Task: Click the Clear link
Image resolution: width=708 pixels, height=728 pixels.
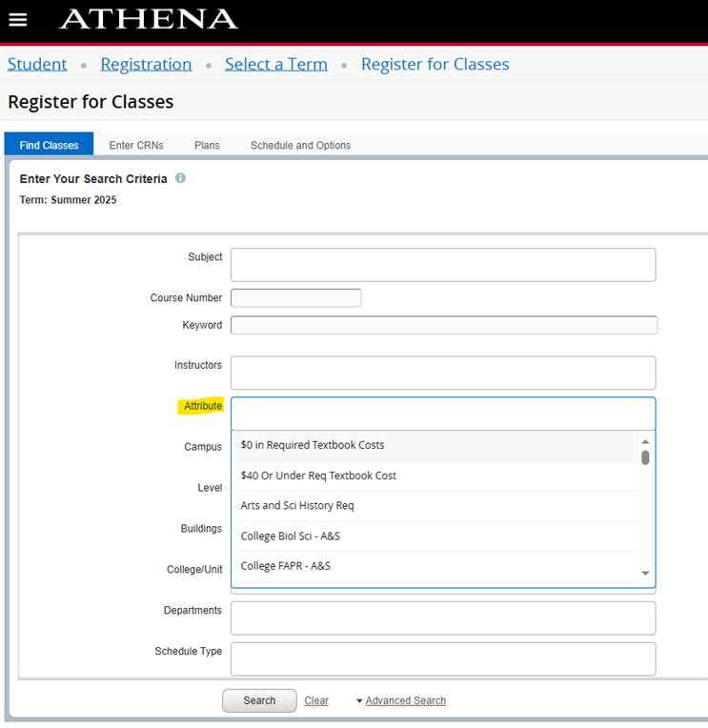Action: 316,700
